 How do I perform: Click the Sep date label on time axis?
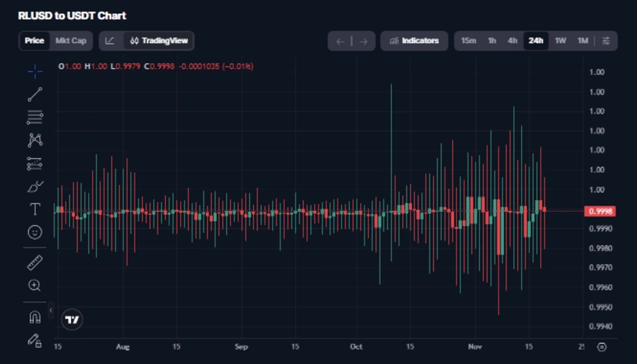(241, 347)
